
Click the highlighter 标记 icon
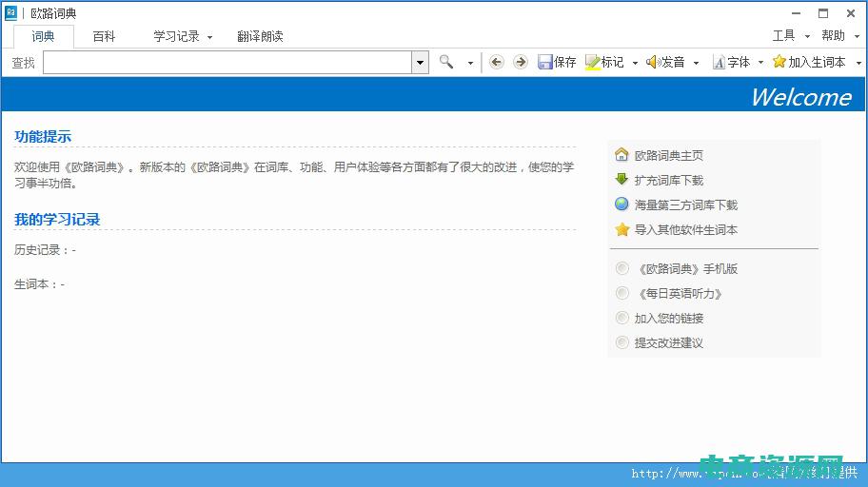point(592,62)
